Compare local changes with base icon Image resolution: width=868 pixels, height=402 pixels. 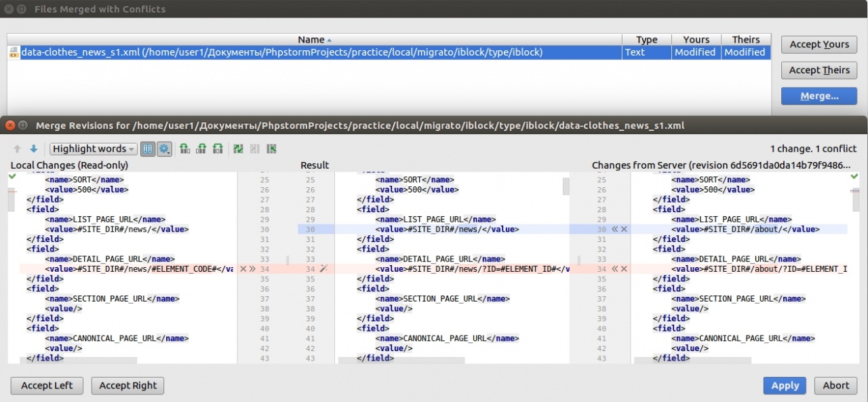click(185, 149)
